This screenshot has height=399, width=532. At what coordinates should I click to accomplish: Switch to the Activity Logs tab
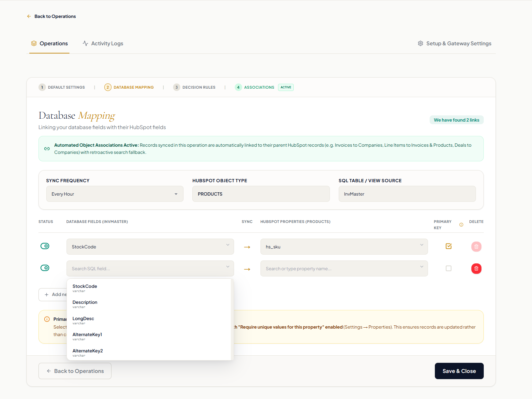tap(103, 43)
